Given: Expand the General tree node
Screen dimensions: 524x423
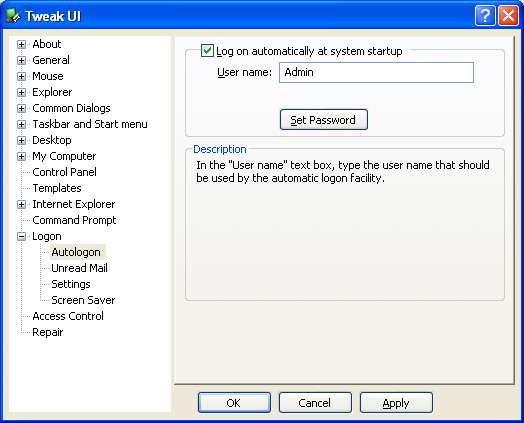Looking at the screenshot, I should 21,60.
